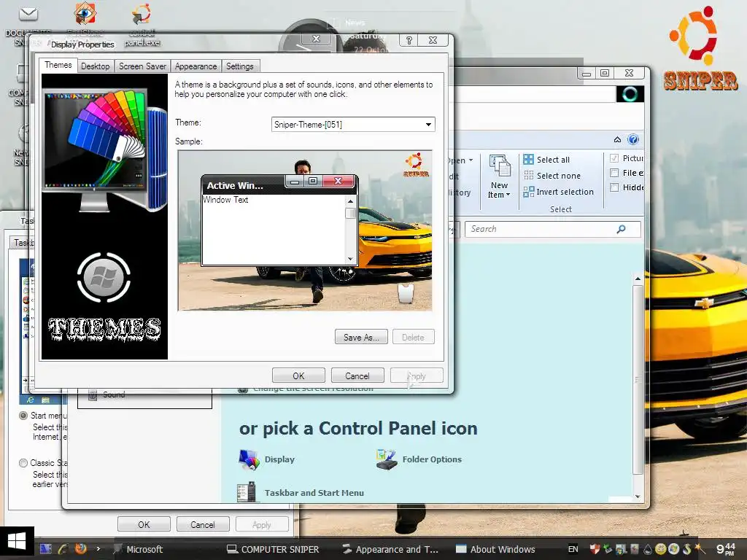Click the Firefox icon in quick launch
The image size is (747, 560).
[x=80, y=548]
